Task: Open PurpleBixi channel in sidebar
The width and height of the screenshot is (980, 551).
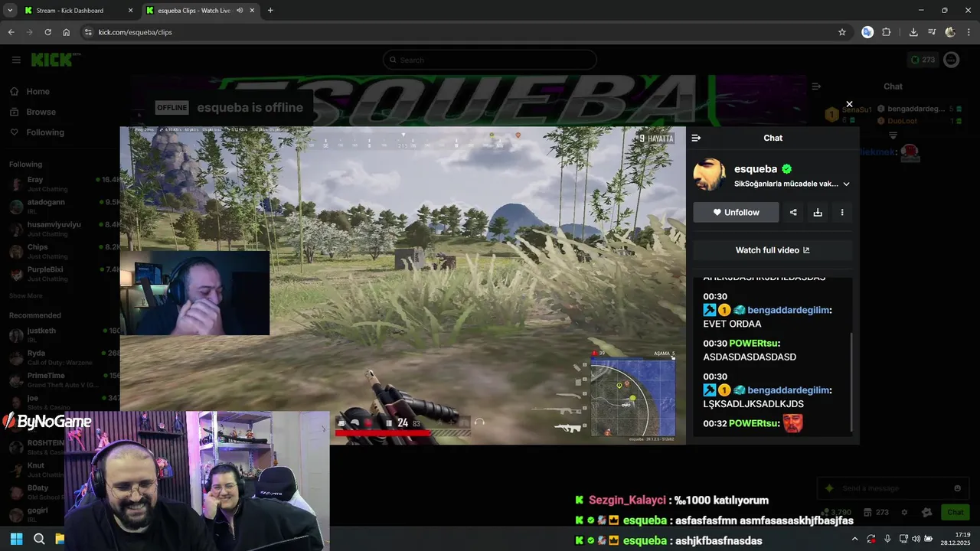Action: coord(64,273)
